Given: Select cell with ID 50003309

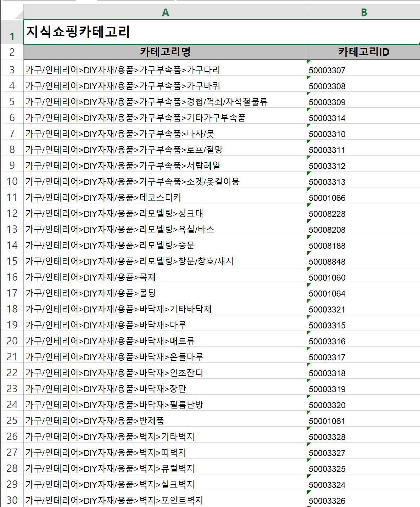Looking at the screenshot, I should pos(364,100).
